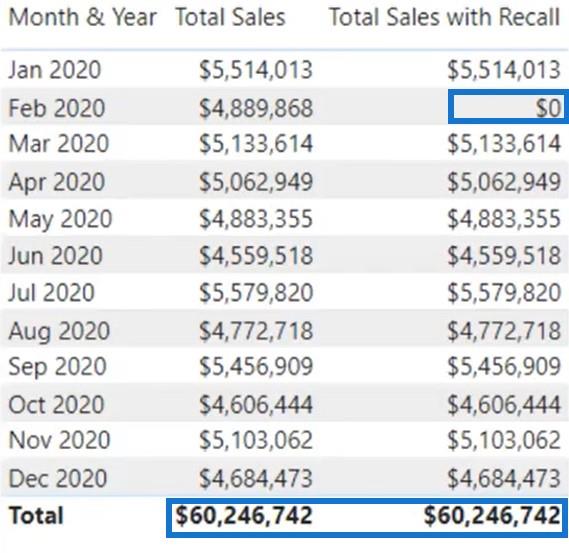Select the Oct 2020 row label
This screenshot has width=569, height=553.
pyautogui.click(x=56, y=405)
